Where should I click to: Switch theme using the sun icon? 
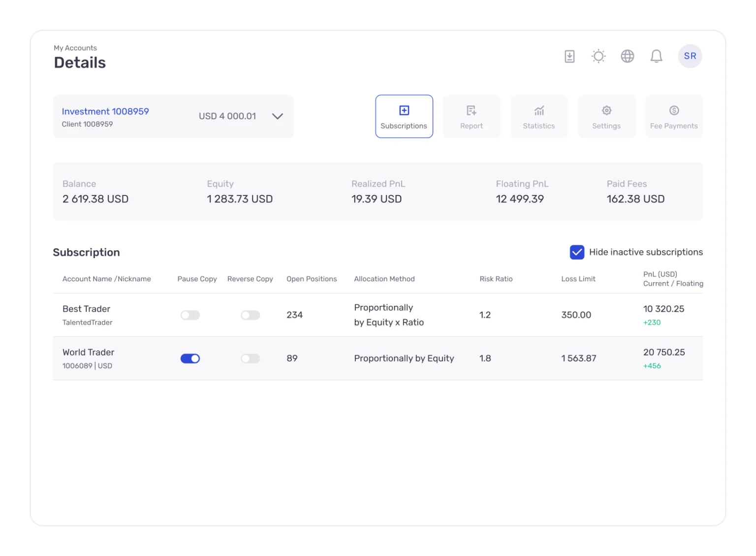point(598,56)
